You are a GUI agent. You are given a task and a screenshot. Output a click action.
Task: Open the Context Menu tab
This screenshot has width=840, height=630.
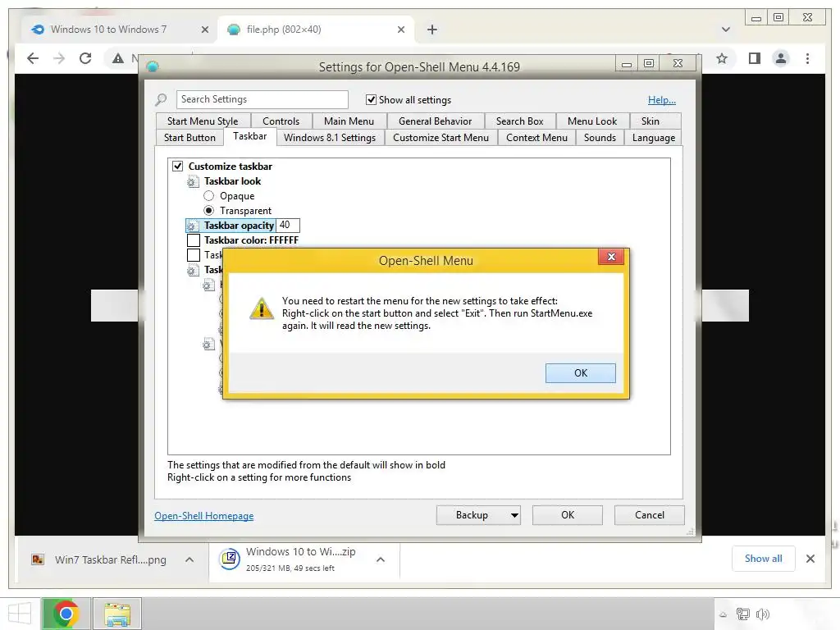tap(536, 138)
